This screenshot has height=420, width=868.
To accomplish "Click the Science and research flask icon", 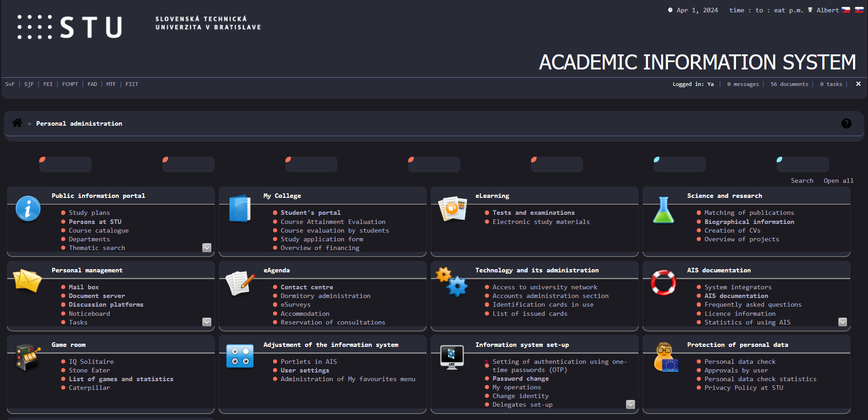I will pos(663,210).
